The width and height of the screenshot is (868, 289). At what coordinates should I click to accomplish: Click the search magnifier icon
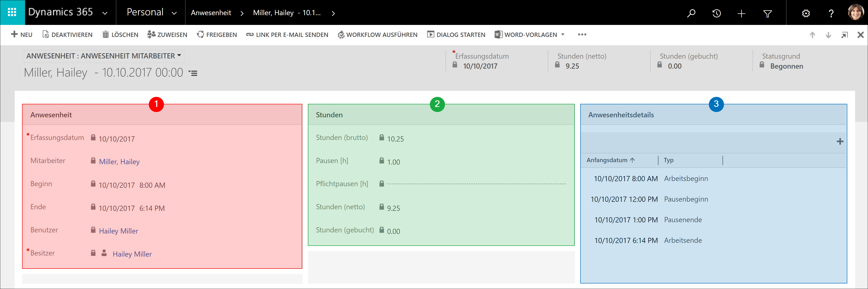691,13
